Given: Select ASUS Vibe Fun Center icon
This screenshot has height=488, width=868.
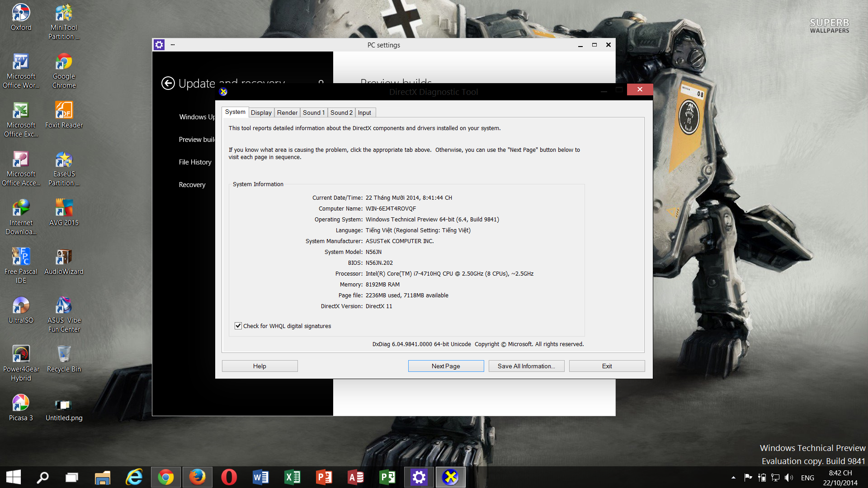Looking at the screenshot, I should coord(64,314).
